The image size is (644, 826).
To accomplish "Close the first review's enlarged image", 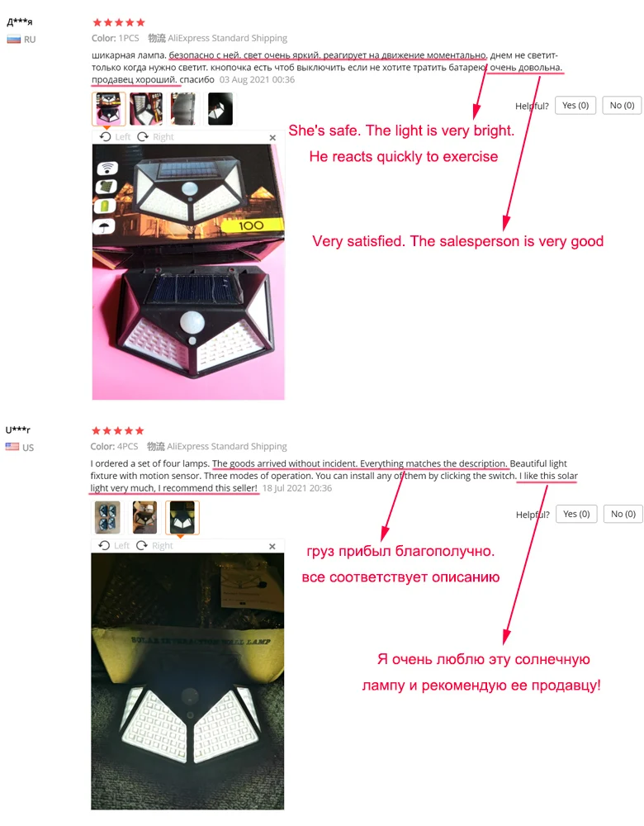I will [272, 137].
